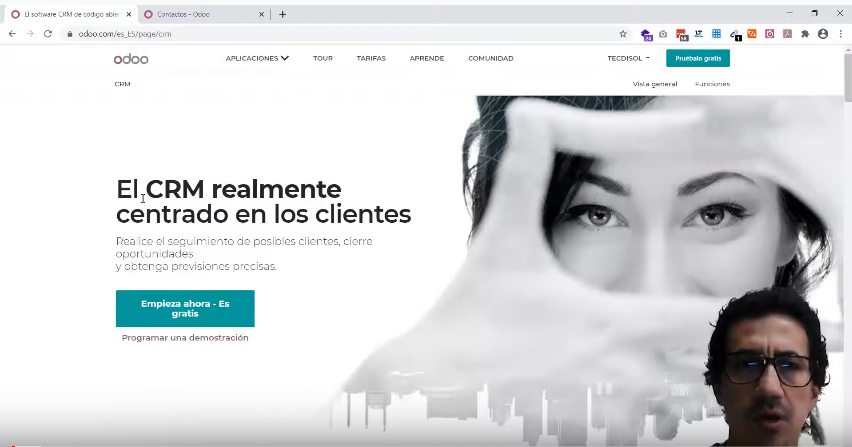Click the Odoo logo in the header
The height and width of the screenshot is (447, 852).
point(131,59)
